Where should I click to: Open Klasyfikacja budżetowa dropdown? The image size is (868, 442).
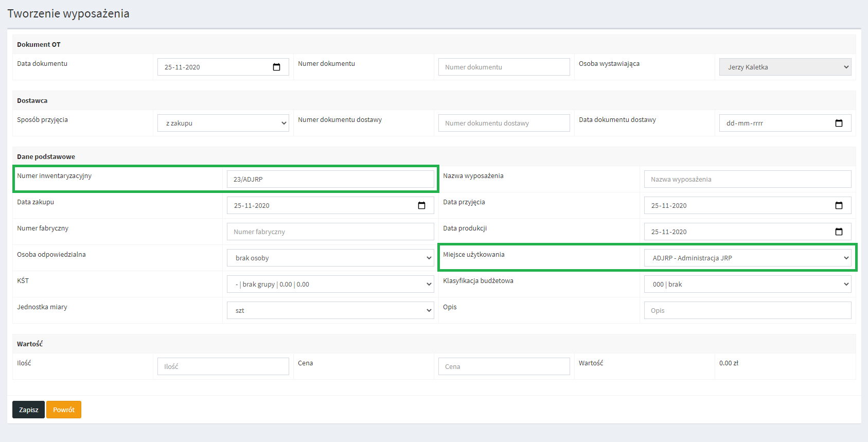(x=747, y=285)
